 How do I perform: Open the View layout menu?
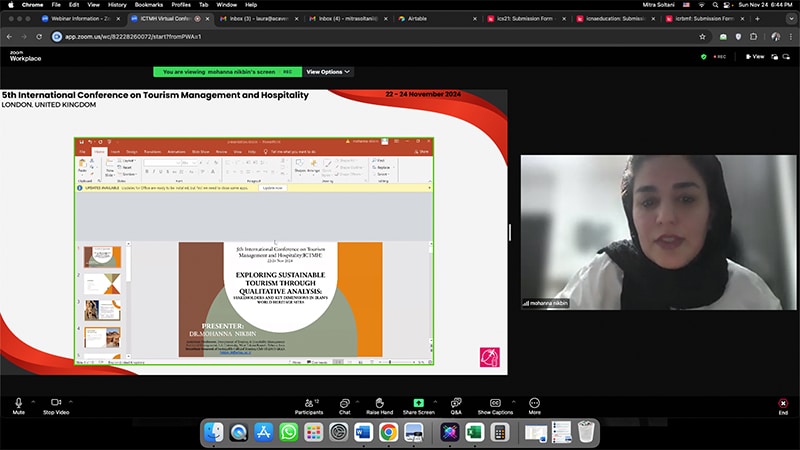(x=755, y=57)
